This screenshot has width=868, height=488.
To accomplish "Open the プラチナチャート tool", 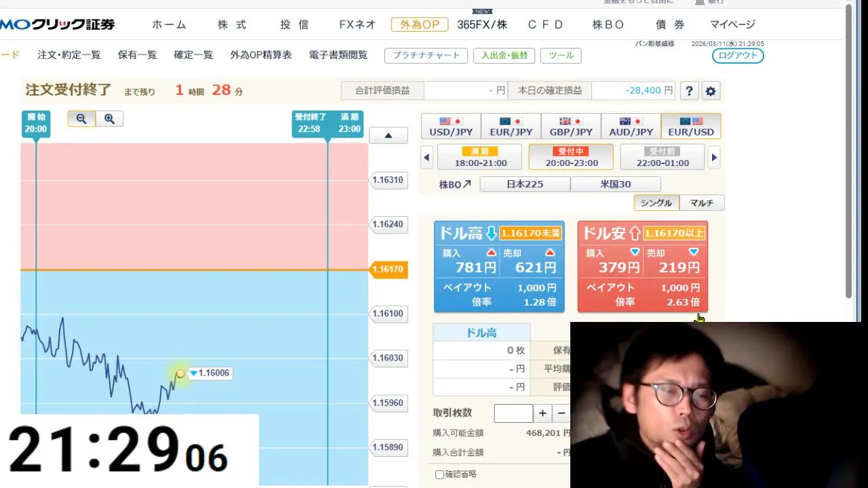I will coord(426,56).
